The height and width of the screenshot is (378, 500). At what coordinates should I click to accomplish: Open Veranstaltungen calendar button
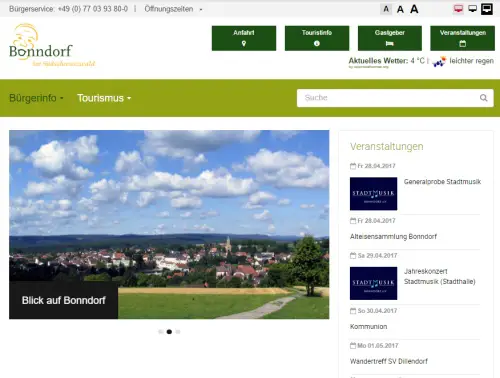click(462, 38)
